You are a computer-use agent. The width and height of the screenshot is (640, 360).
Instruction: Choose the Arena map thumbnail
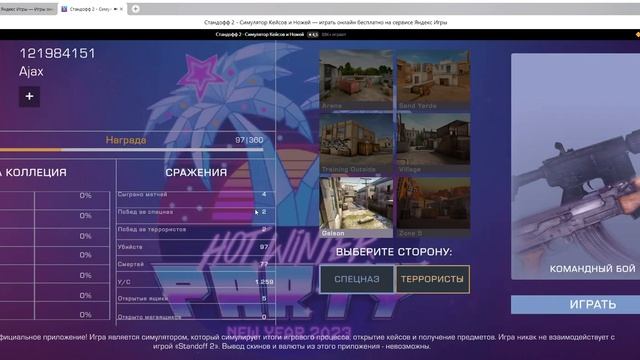pyautogui.click(x=356, y=80)
